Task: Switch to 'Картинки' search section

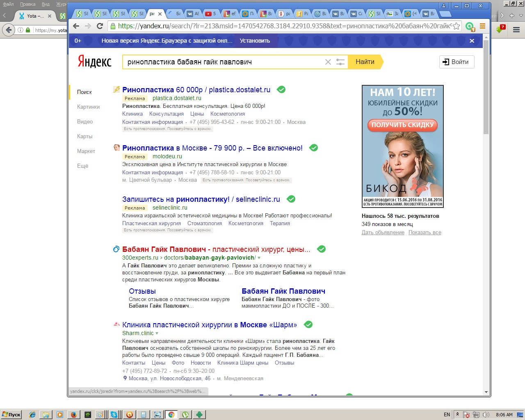Action: coord(88,107)
